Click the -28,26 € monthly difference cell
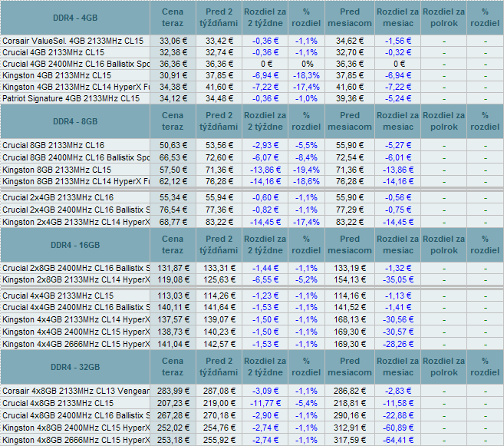Screen dimensions: 504x446 (398, 344)
